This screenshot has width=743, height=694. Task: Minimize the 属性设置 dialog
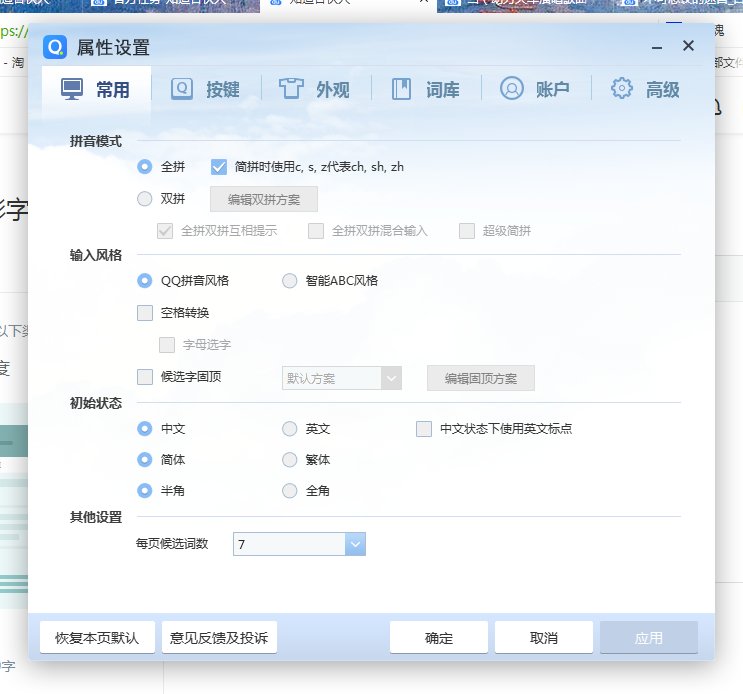pyautogui.click(x=657, y=48)
